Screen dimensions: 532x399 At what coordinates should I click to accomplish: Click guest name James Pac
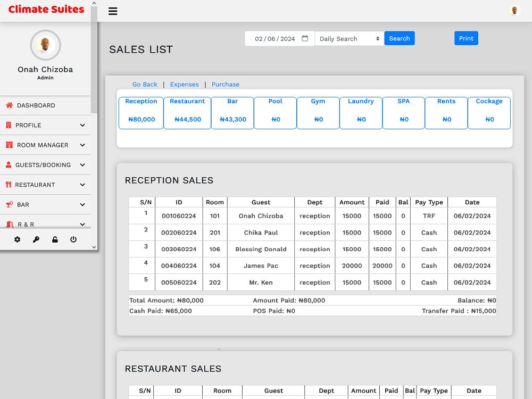[261, 265]
